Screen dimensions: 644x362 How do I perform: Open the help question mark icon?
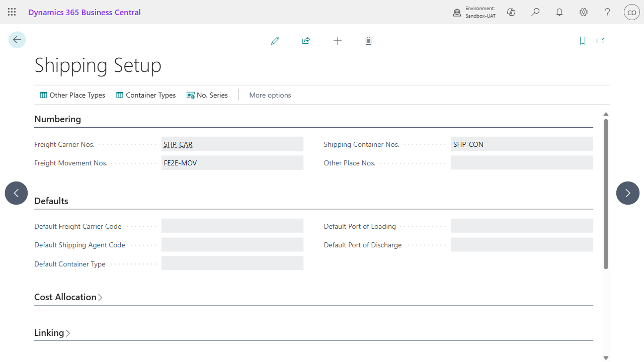(608, 12)
